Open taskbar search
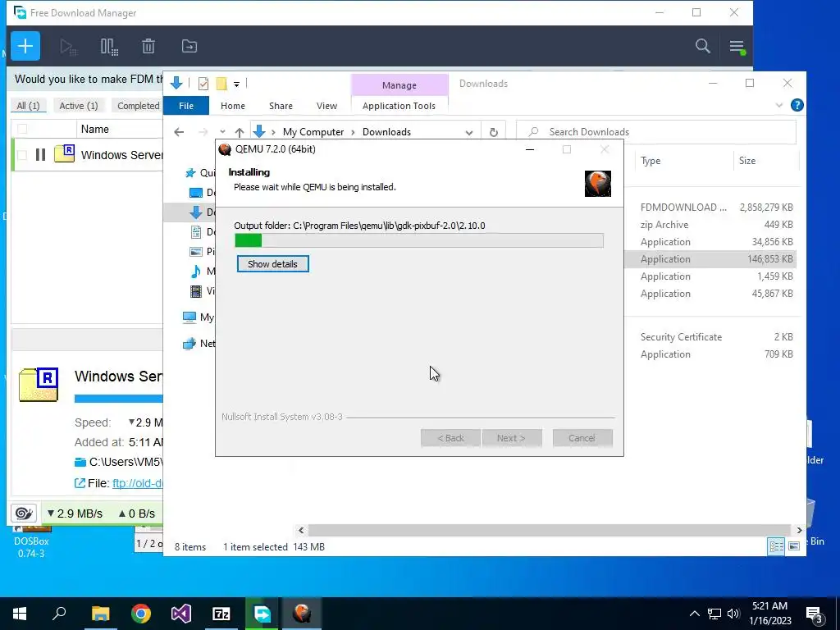 [59, 614]
